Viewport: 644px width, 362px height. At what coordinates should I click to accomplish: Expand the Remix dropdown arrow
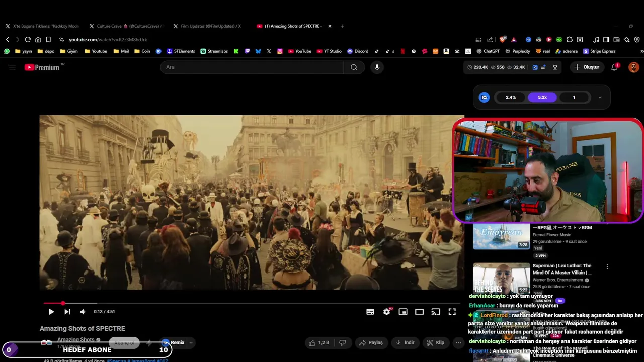pyautogui.click(x=191, y=342)
